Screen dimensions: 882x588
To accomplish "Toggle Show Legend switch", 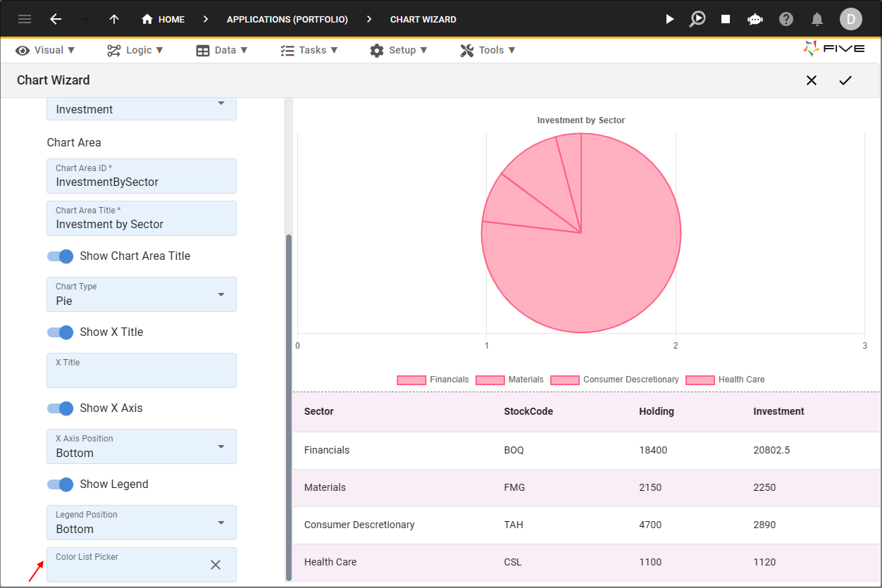I will [61, 484].
